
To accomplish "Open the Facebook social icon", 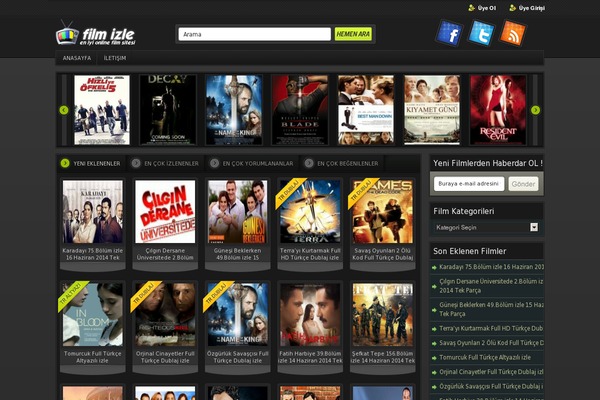I will (449, 33).
